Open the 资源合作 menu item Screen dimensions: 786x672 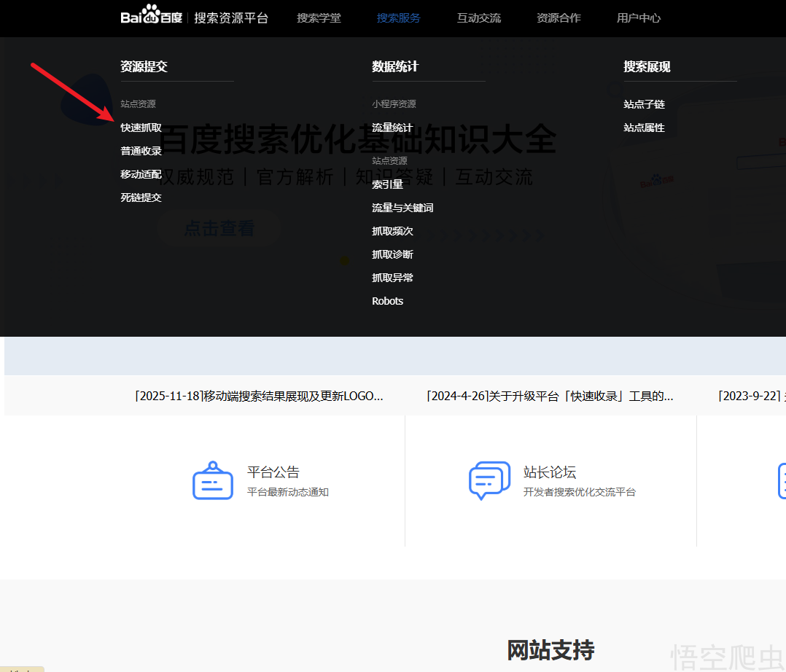coord(559,18)
